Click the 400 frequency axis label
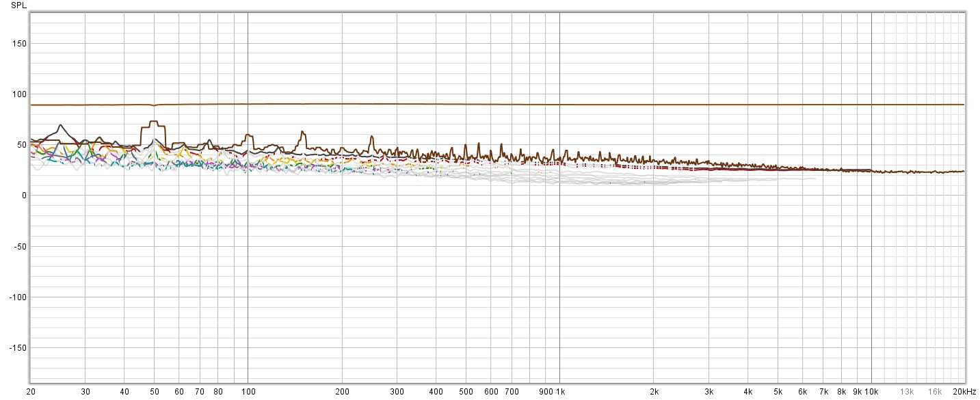The width and height of the screenshot is (980, 400). point(436,392)
